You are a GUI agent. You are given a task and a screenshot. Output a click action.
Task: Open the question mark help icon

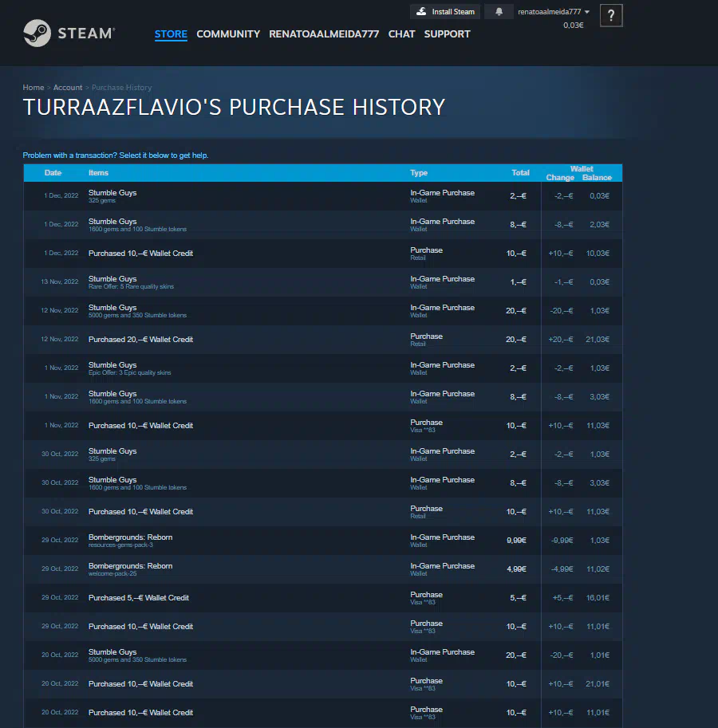[611, 15]
